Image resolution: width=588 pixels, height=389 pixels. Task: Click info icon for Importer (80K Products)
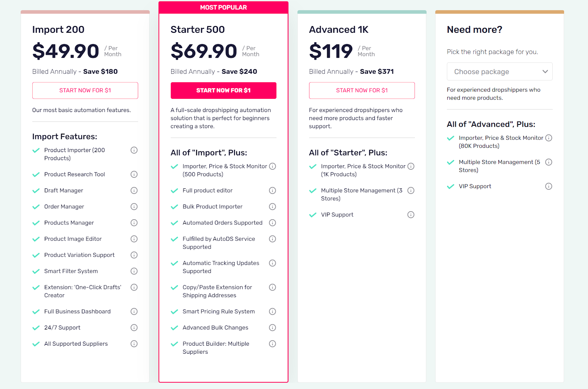click(549, 138)
